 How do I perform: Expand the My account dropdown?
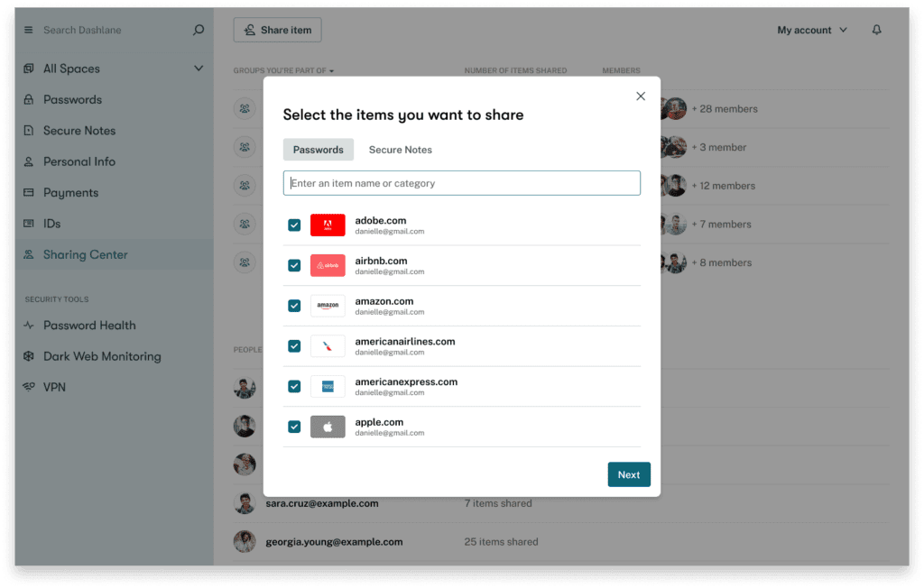click(x=809, y=29)
